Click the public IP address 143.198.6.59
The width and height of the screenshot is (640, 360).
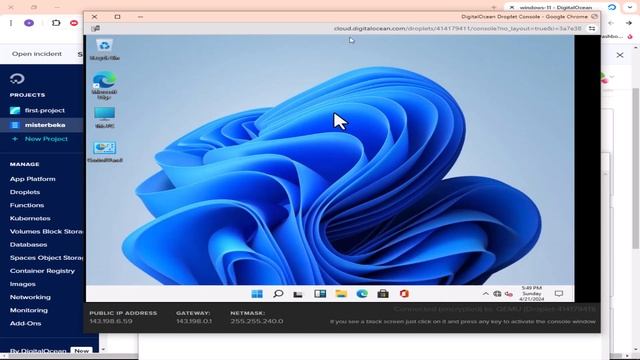tap(111, 321)
